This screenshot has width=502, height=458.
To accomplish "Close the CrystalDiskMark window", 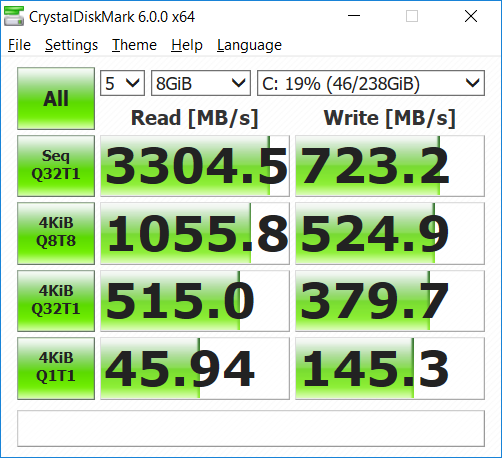I will click(x=471, y=16).
